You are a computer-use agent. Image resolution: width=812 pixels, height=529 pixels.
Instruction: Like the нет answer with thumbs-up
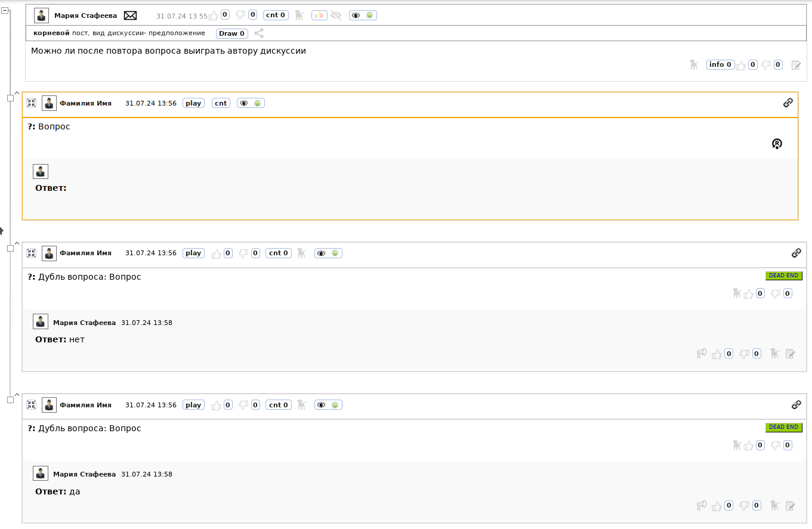(717, 354)
